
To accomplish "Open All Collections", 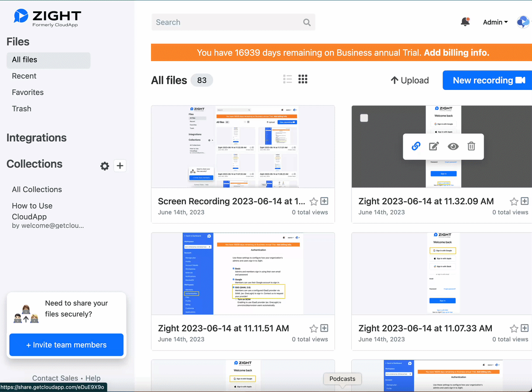I will [x=37, y=189].
